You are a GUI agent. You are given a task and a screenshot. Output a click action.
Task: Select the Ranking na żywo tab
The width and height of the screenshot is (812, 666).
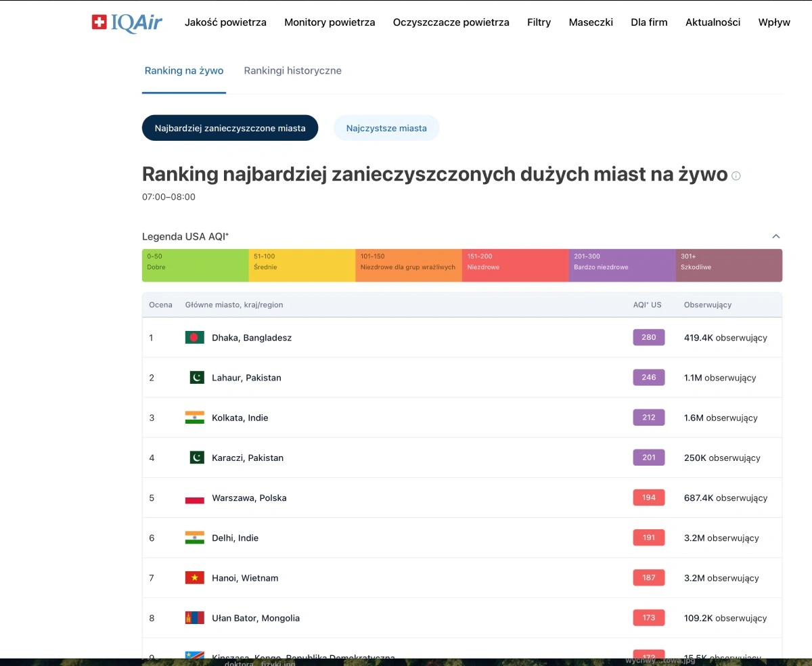184,70
